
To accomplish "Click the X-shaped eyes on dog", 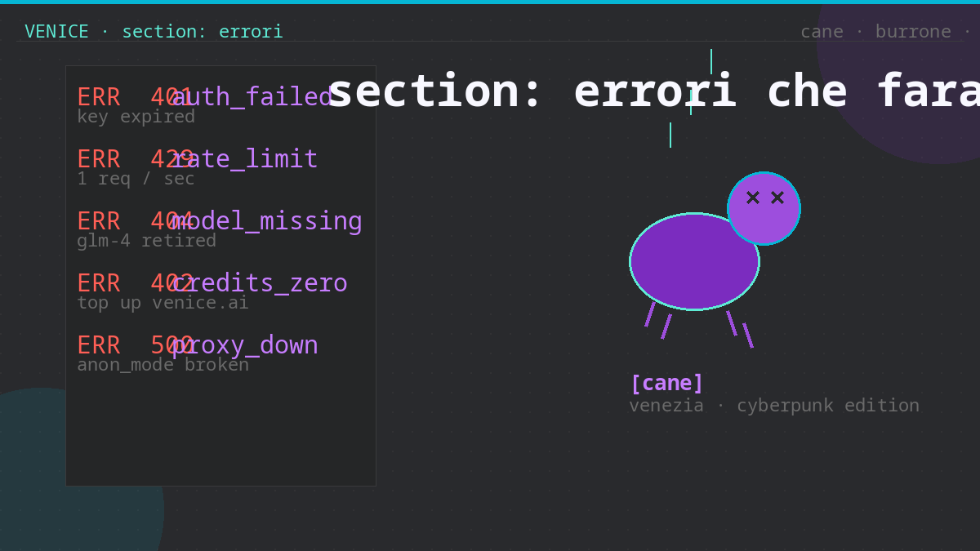I will pyautogui.click(x=765, y=198).
